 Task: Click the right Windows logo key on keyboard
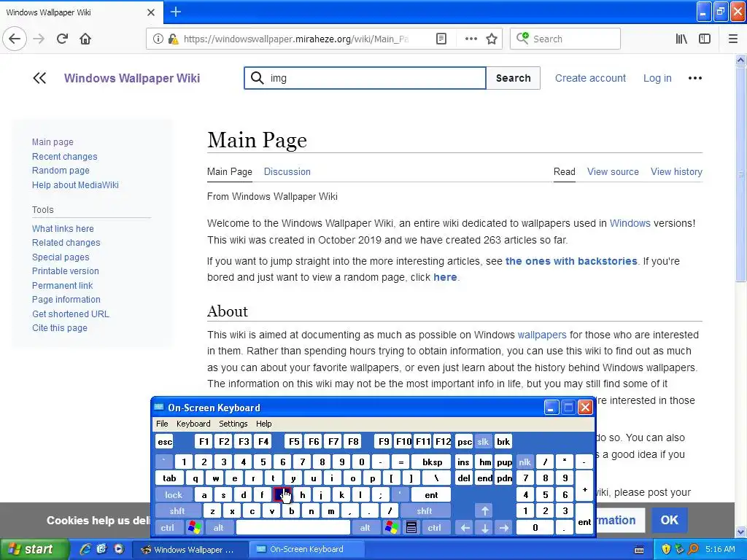(x=392, y=528)
